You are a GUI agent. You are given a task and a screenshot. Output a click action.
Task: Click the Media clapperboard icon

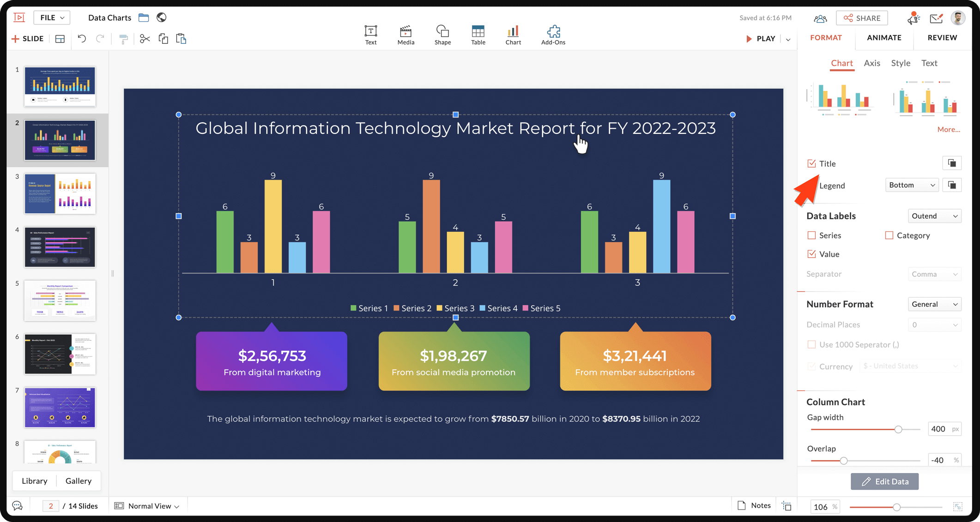click(405, 35)
